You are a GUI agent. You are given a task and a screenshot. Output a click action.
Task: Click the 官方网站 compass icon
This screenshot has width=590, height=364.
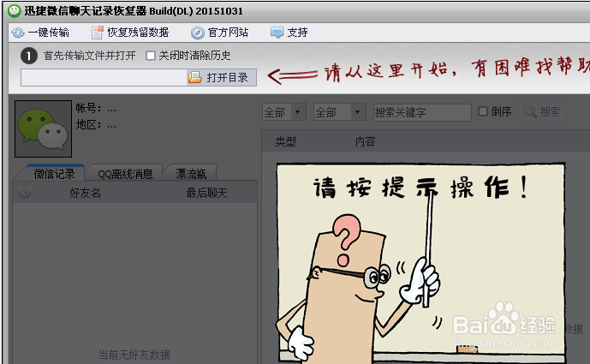point(198,33)
